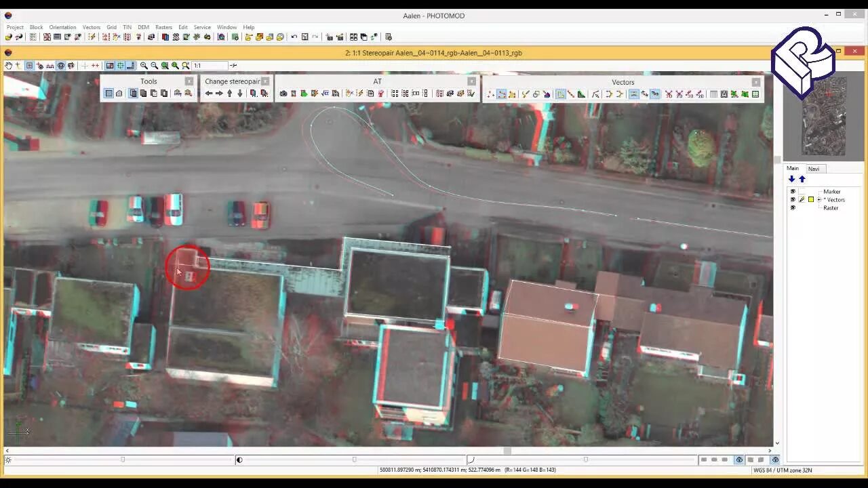Toggle the highlighted stereo glasses mode button
The image size is (868, 488).
pyautogui.click(x=60, y=66)
